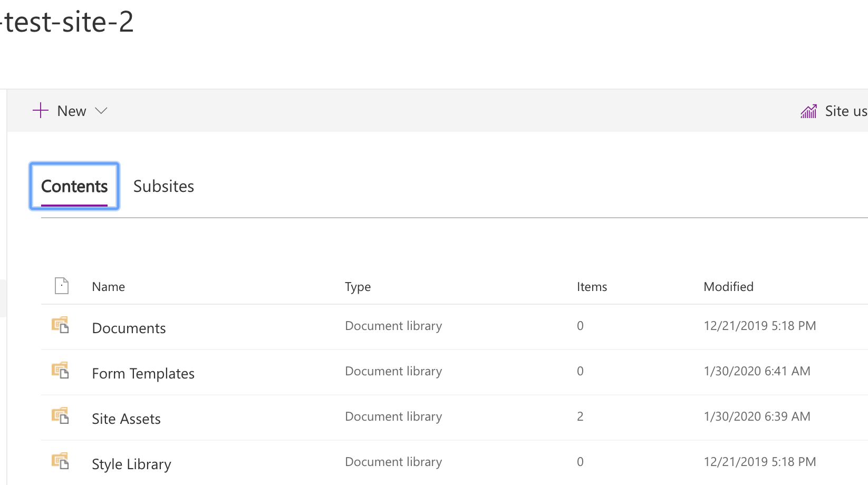The width and height of the screenshot is (868, 485).
Task: Click the Items column header
Action: (x=592, y=286)
